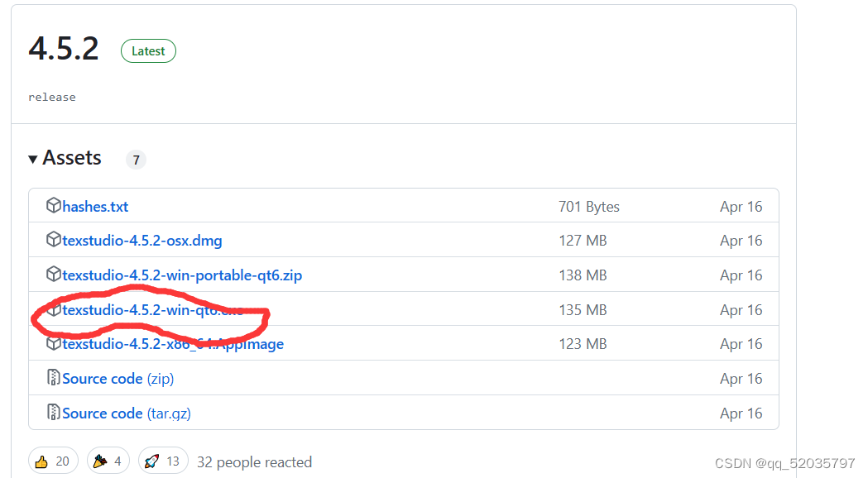Viewport: 868px width, 478px height.
Task: Download texstudio-4.5.2-osx.dmg
Action: pyautogui.click(x=142, y=241)
